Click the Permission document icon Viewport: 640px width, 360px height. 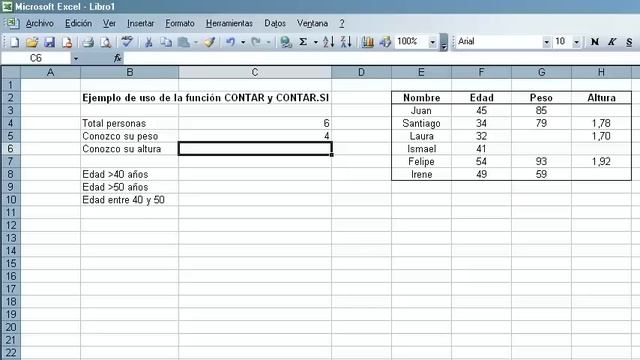(x=67, y=42)
